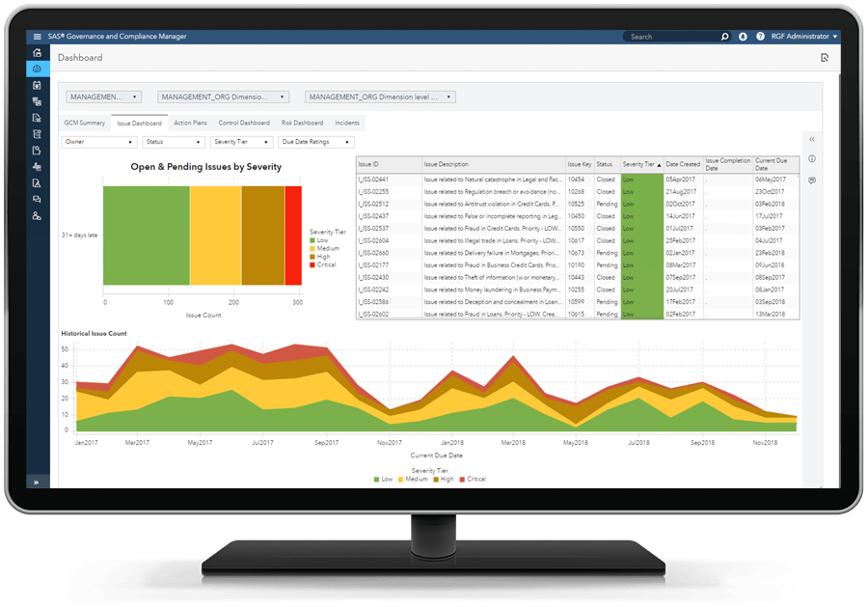Open the calendar icon in the sidebar

pyautogui.click(x=37, y=85)
